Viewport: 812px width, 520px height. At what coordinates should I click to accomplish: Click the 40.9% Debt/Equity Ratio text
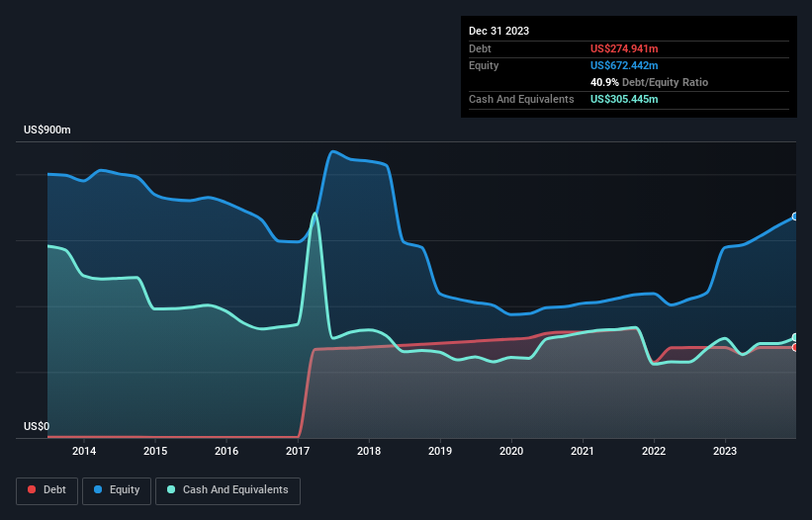(649, 82)
